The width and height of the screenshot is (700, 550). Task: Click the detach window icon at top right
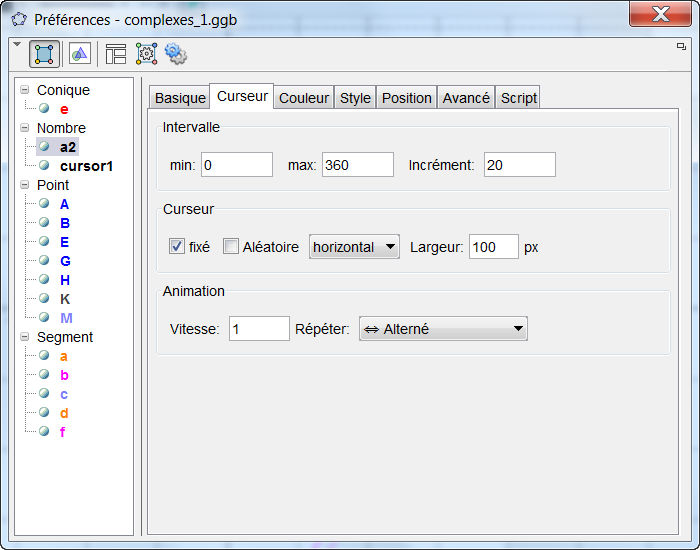pos(681,46)
